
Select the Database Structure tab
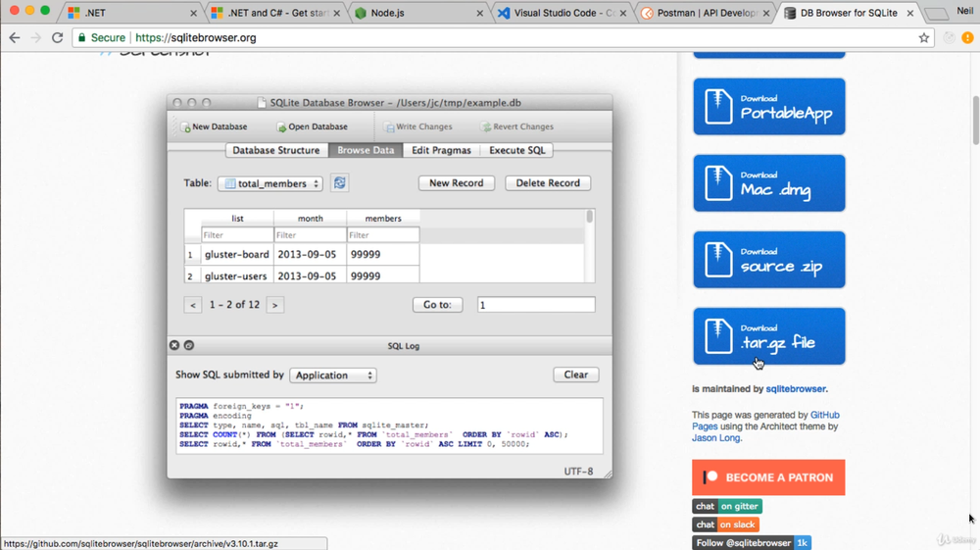(x=276, y=150)
